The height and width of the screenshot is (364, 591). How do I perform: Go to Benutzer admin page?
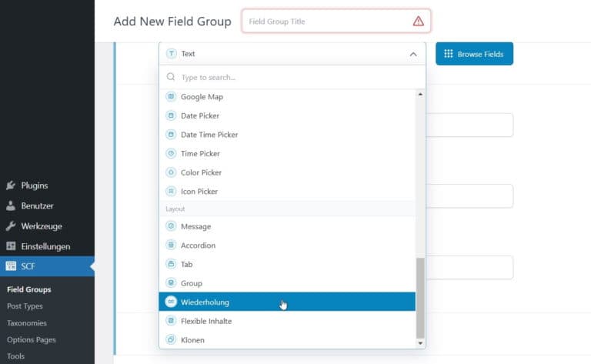(x=47, y=205)
